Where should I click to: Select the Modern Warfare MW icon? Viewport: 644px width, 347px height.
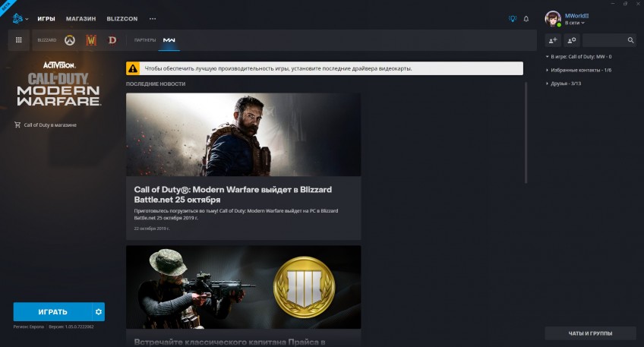169,40
